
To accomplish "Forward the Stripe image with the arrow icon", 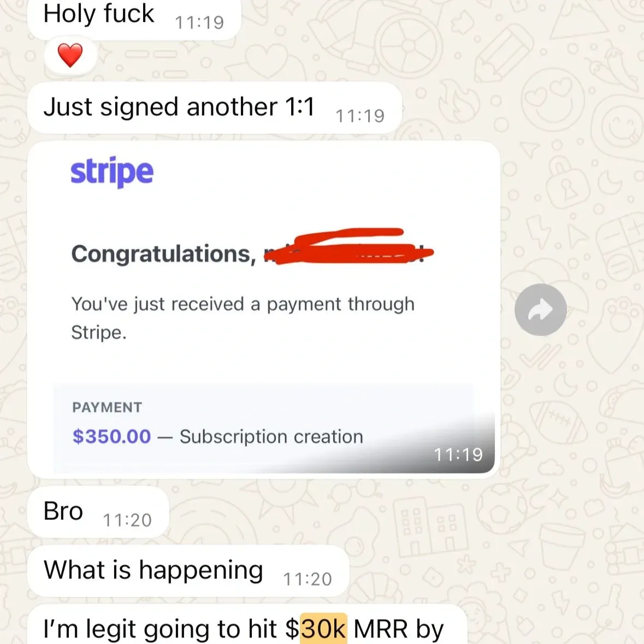I will (x=541, y=310).
